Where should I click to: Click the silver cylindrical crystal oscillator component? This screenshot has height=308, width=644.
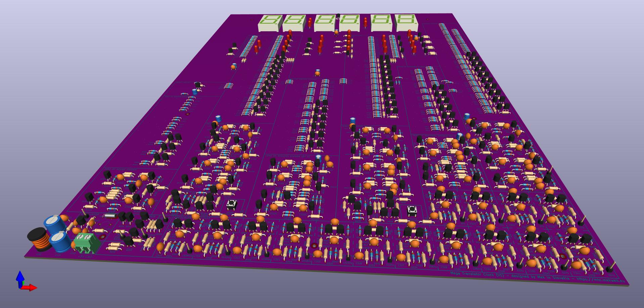[x=110, y=216]
